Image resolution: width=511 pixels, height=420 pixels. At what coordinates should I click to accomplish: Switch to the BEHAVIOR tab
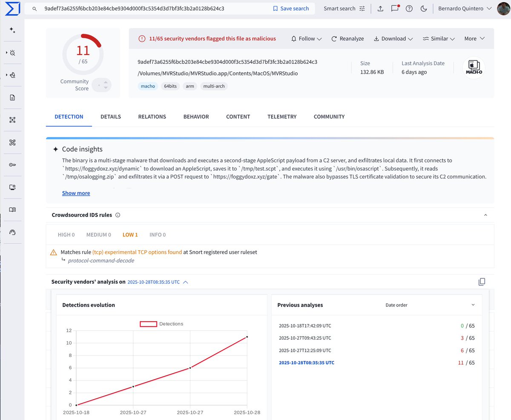196,117
